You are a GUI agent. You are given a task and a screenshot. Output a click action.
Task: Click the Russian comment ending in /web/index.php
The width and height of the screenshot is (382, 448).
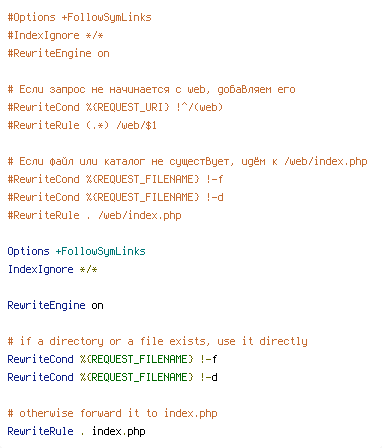point(187,161)
